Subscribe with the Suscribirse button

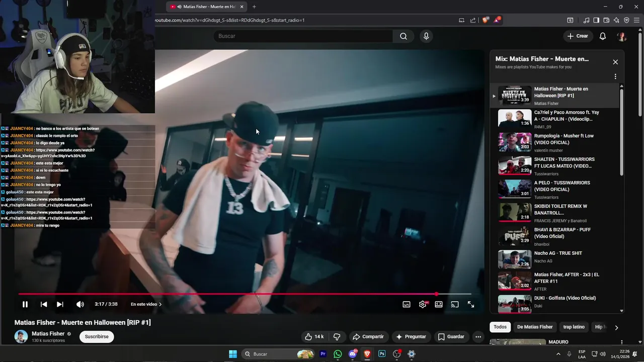pyautogui.click(x=97, y=336)
